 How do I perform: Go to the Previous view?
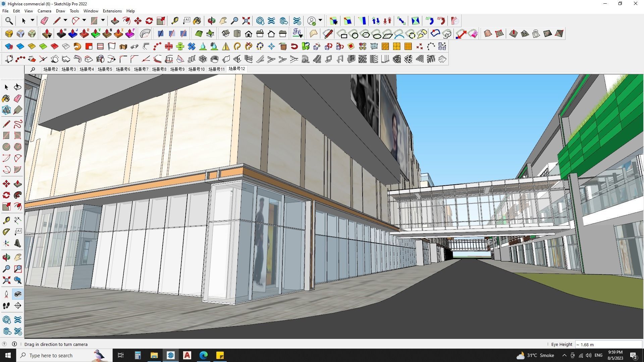[18, 280]
